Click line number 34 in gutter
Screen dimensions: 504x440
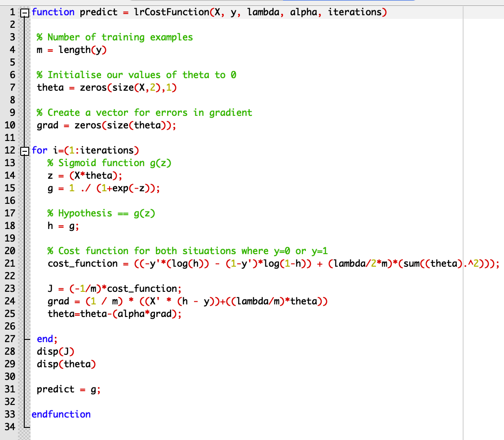(10, 427)
